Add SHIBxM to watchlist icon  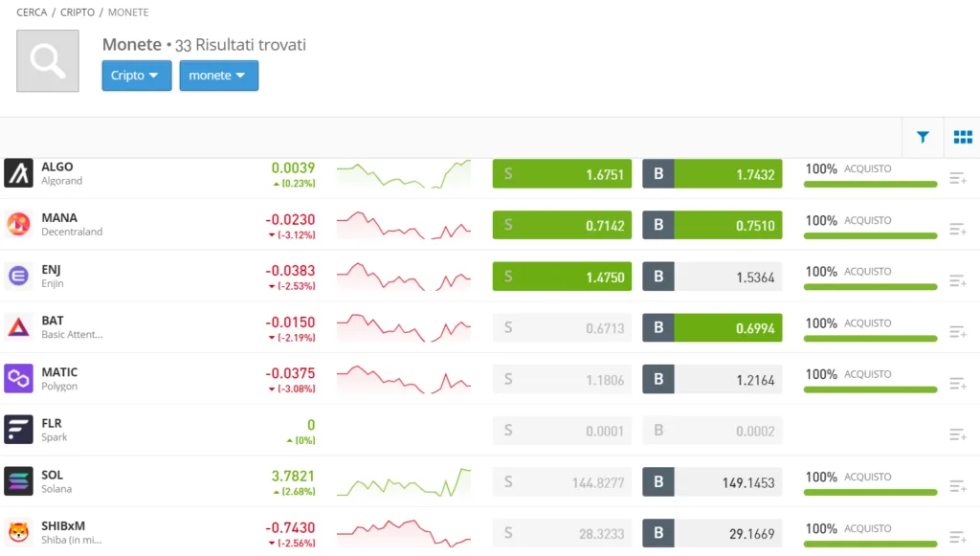click(957, 537)
